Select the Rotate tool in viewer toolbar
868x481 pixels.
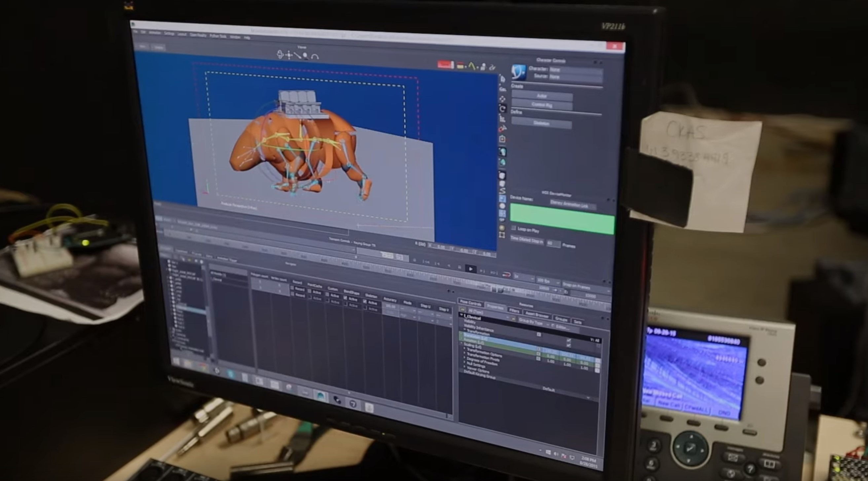502,109
